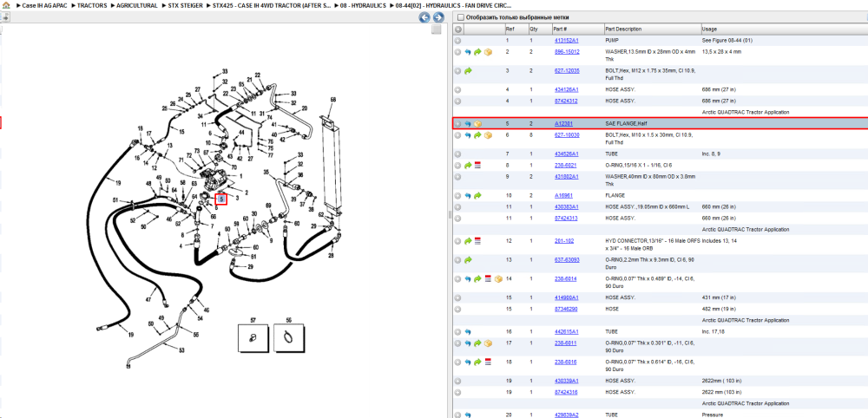Viewport: 868px width, 418px height.
Task: Click the inset thumbnail labeled 56
Action: (x=288, y=337)
